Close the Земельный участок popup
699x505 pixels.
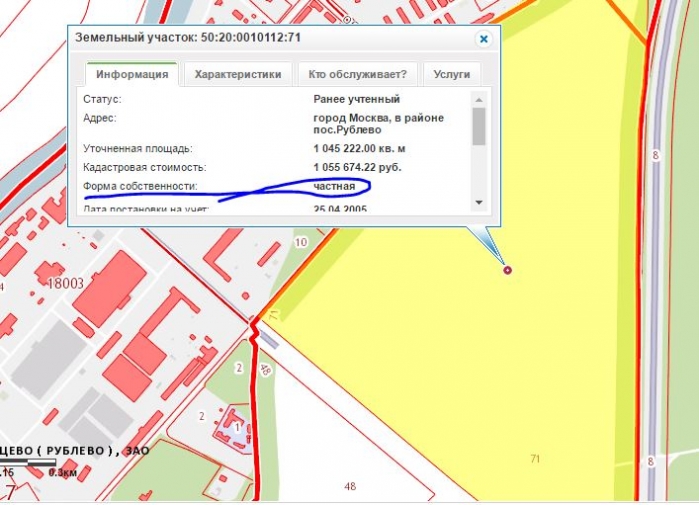(483, 39)
